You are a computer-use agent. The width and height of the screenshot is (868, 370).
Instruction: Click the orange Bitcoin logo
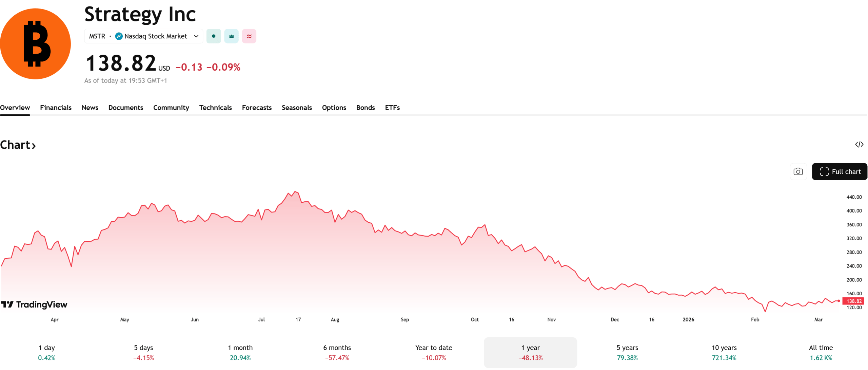(x=35, y=44)
